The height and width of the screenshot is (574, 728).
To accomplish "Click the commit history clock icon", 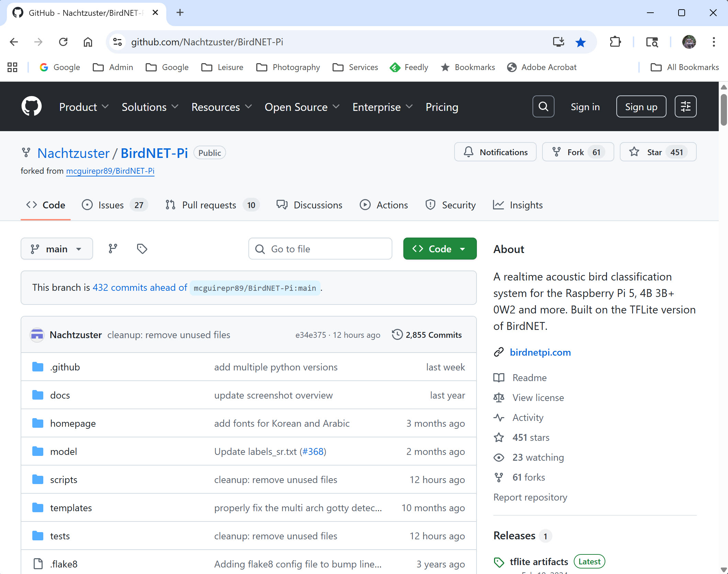I will (397, 334).
